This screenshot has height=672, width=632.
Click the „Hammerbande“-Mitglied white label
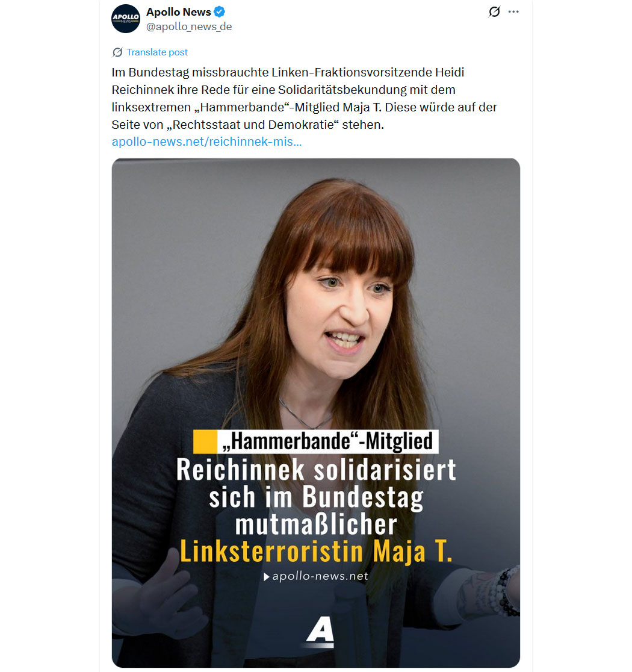(x=328, y=441)
